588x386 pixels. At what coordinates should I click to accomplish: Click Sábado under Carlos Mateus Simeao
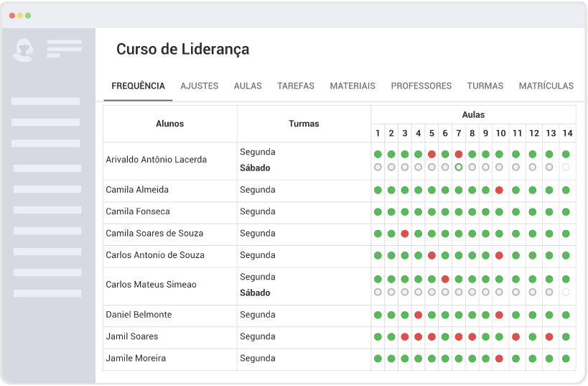click(x=255, y=293)
